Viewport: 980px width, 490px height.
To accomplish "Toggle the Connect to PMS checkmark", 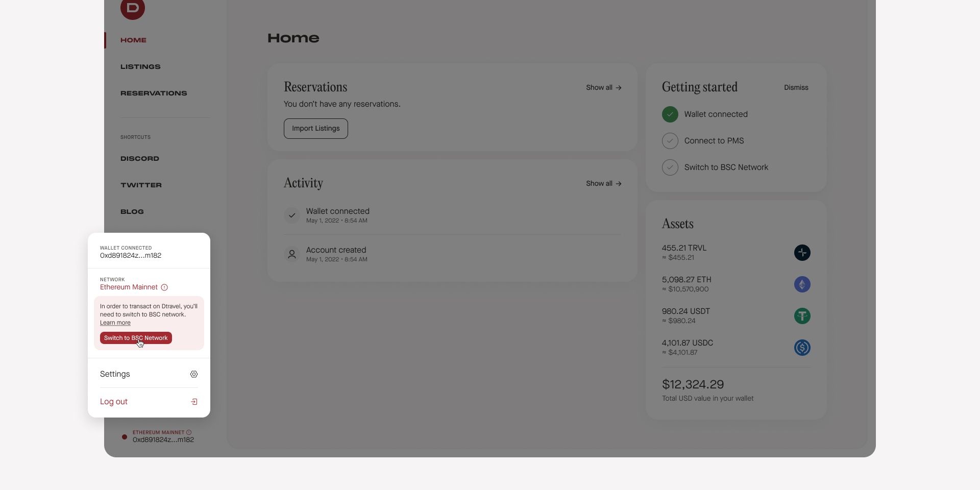I will 670,141.
